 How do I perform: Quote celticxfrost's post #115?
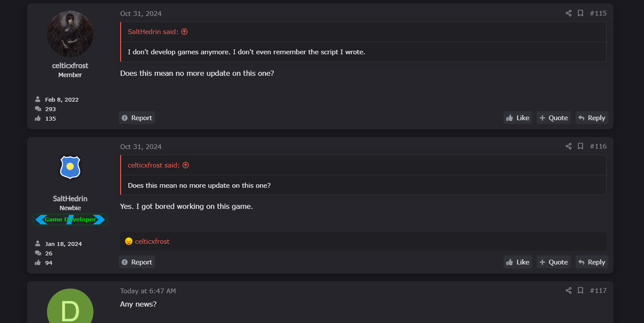point(554,118)
